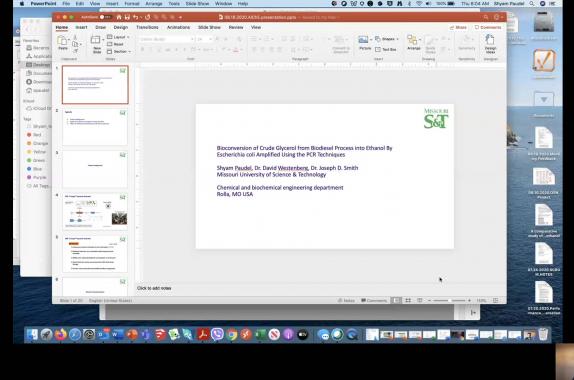The width and height of the screenshot is (574, 380).
Task: Click the Share button
Action: 458,27
